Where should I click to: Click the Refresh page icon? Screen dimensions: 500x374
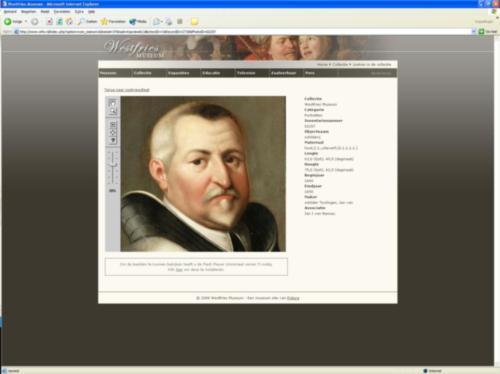(59, 22)
